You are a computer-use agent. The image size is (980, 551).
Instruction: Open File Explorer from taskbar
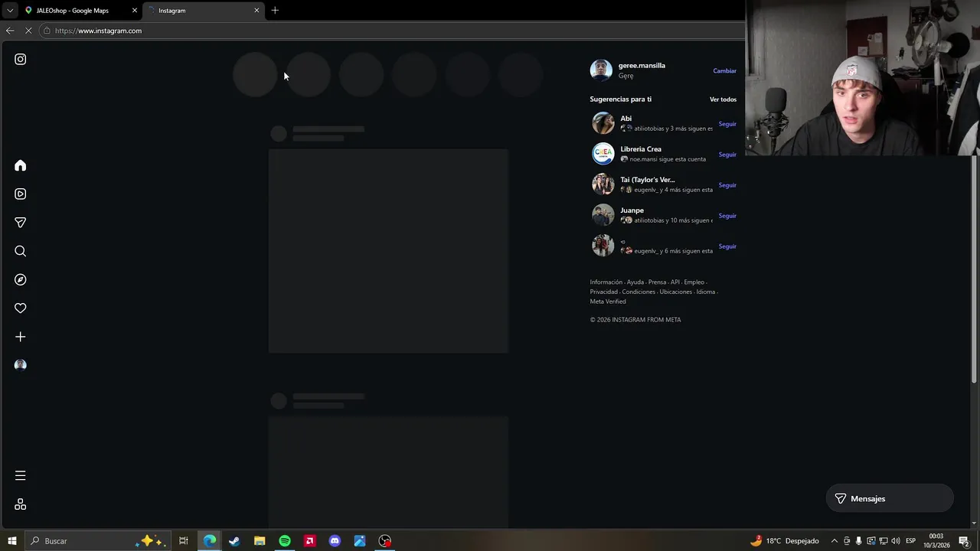click(260, 541)
